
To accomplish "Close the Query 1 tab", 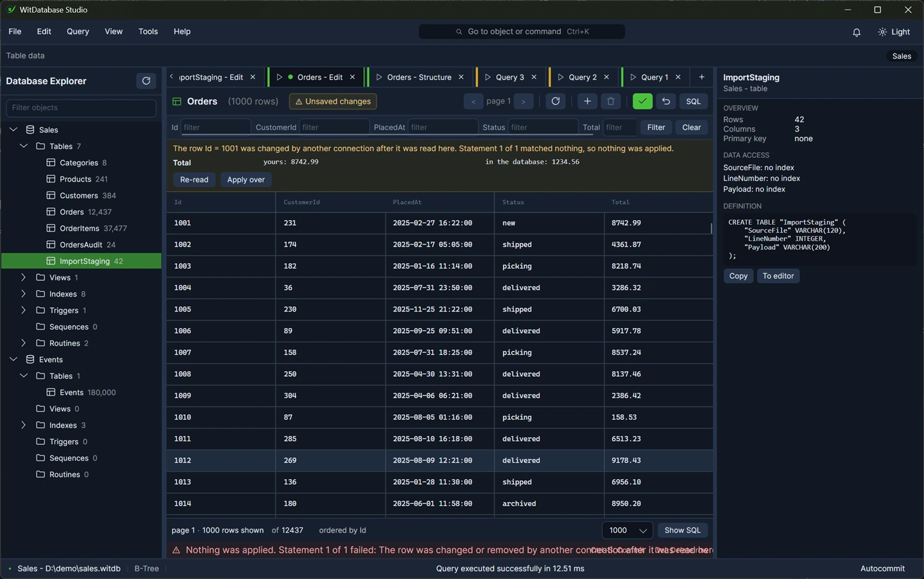I will (x=678, y=77).
